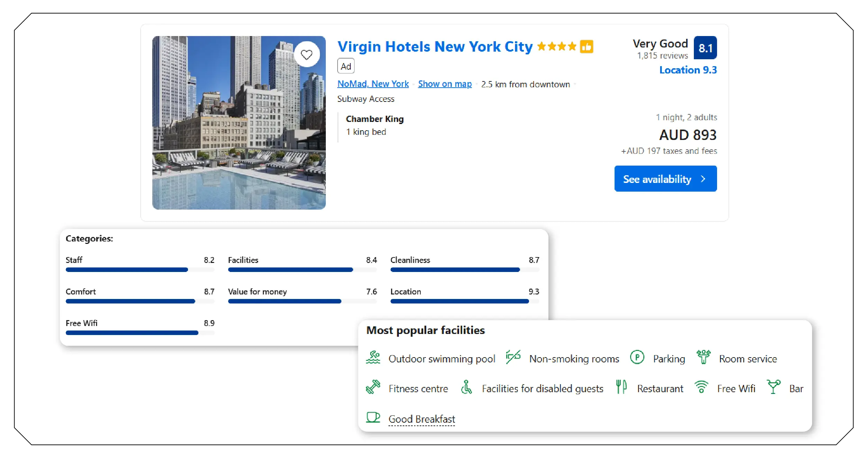Viewport: 868px width, 458px height.
Task: Expand availability using the chevron arrow
Action: point(703,179)
